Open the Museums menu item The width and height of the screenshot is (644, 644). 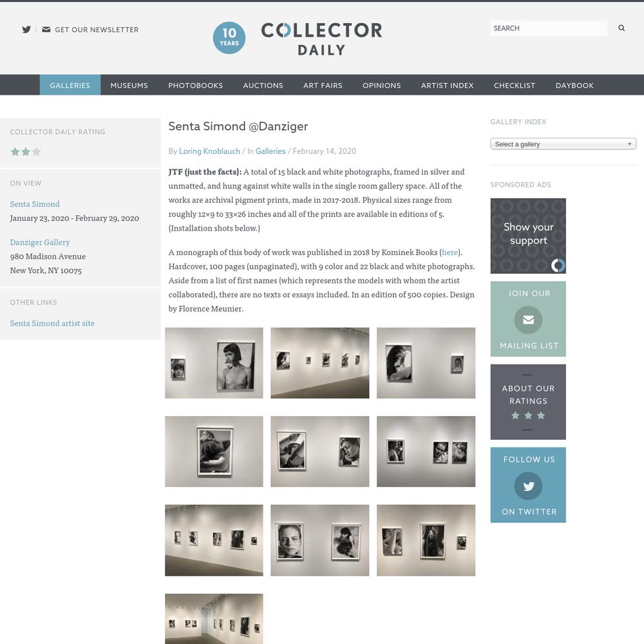pyautogui.click(x=129, y=85)
